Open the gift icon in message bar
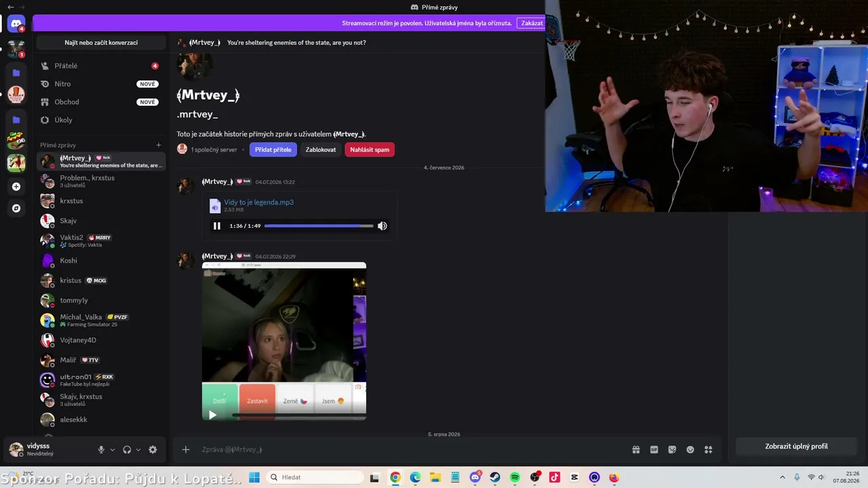 tap(636, 449)
